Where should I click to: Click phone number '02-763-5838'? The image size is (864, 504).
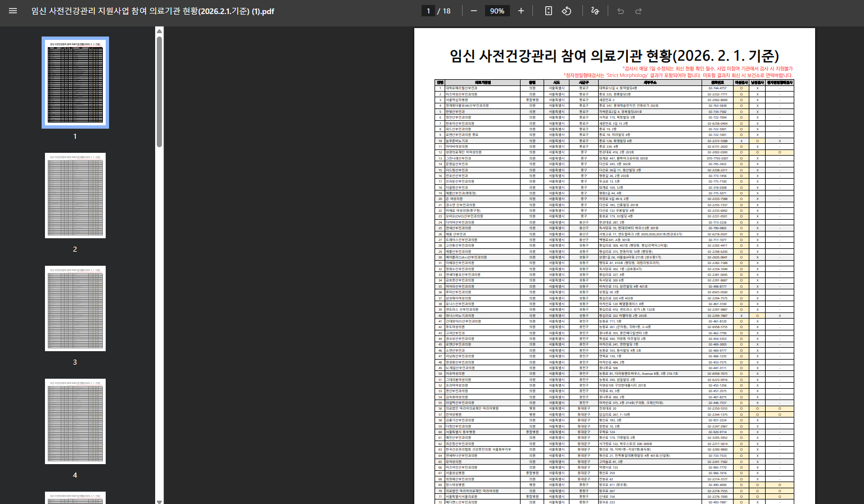tap(717, 106)
